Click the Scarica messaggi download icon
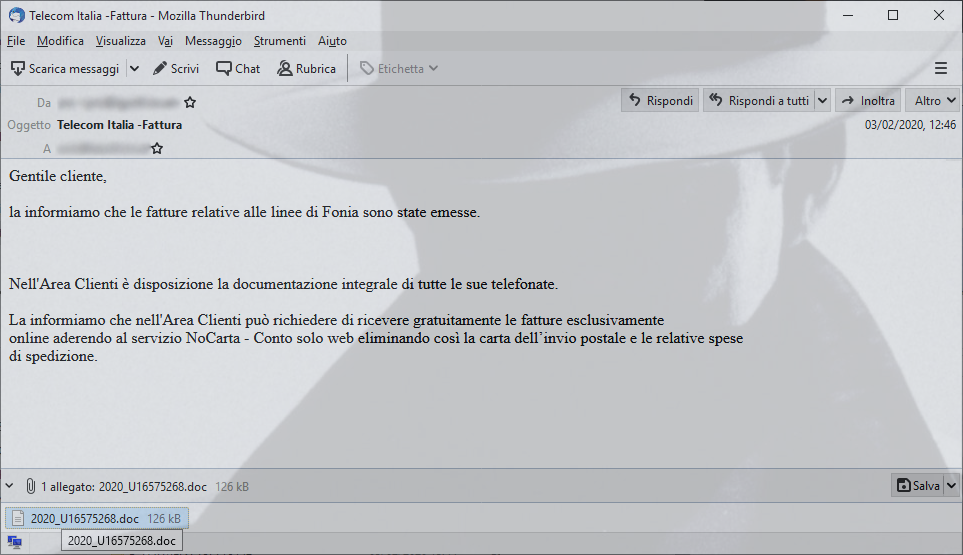 pos(18,69)
